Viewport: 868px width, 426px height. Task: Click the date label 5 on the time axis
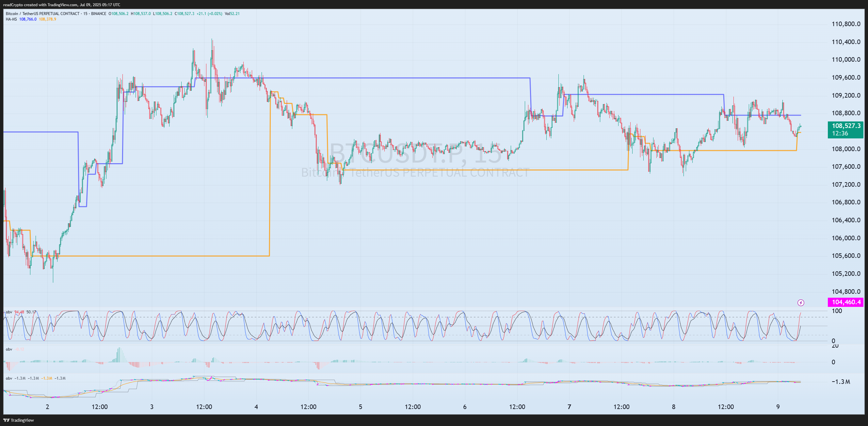(x=361, y=407)
